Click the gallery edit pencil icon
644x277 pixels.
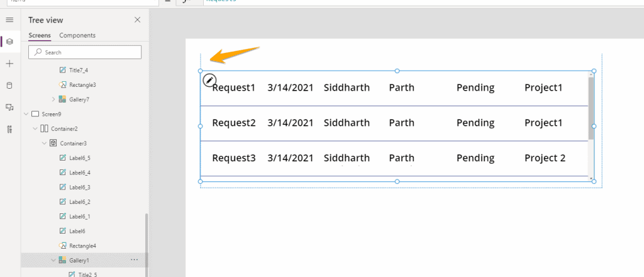coord(210,80)
